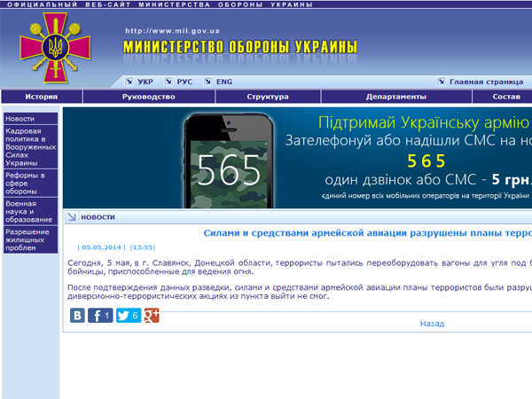The image size is (532, 399).
Task: Click the Twitter share icon
Action: [128, 315]
